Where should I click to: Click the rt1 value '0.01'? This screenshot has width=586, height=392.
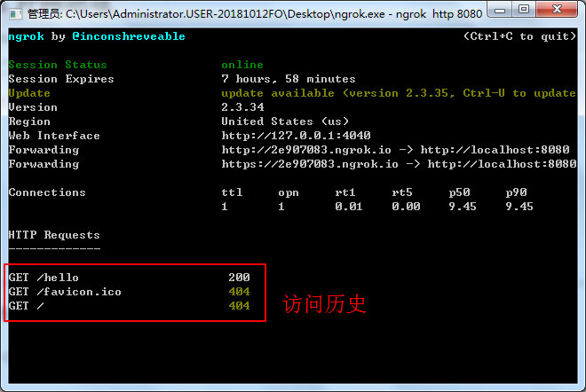click(x=349, y=207)
